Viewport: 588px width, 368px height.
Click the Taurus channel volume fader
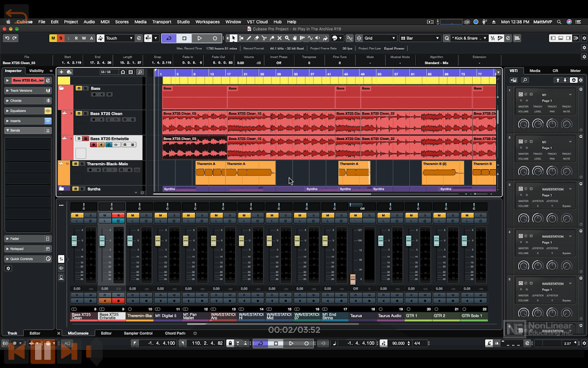pyautogui.click(x=353, y=279)
